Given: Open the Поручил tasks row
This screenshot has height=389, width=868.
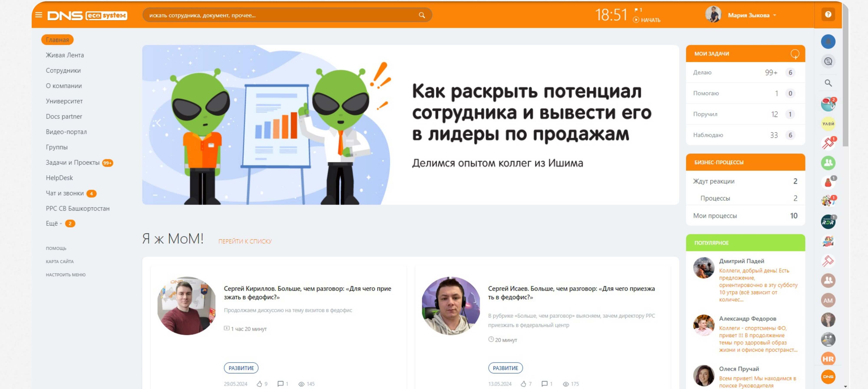Looking at the screenshot, I should [745, 114].
